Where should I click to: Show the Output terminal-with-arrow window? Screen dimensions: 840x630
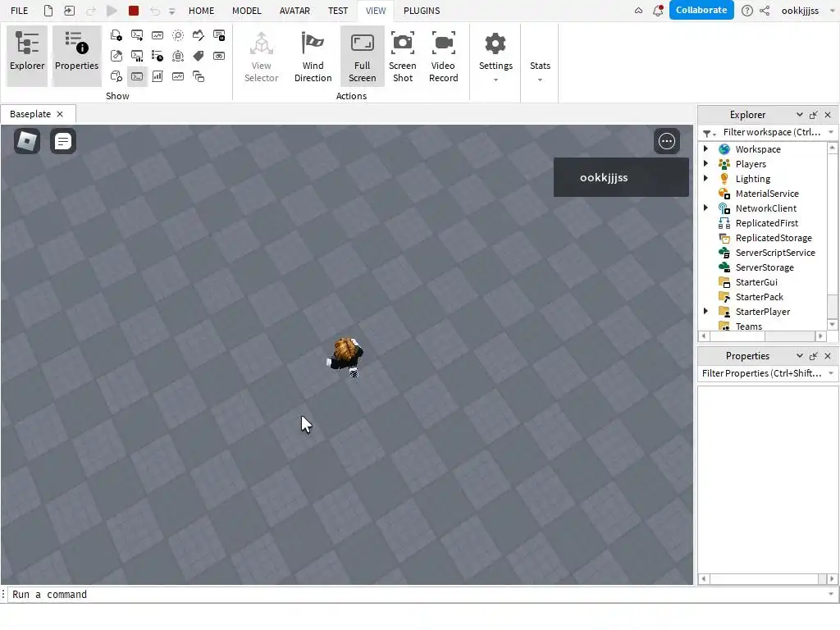point(137,35)
